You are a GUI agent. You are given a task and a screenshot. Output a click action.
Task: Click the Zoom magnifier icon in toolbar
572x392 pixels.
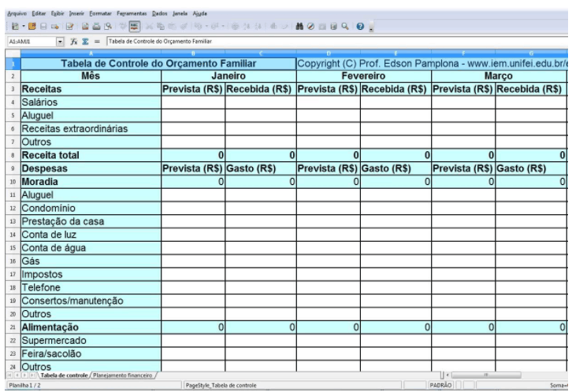coord(346,25)
